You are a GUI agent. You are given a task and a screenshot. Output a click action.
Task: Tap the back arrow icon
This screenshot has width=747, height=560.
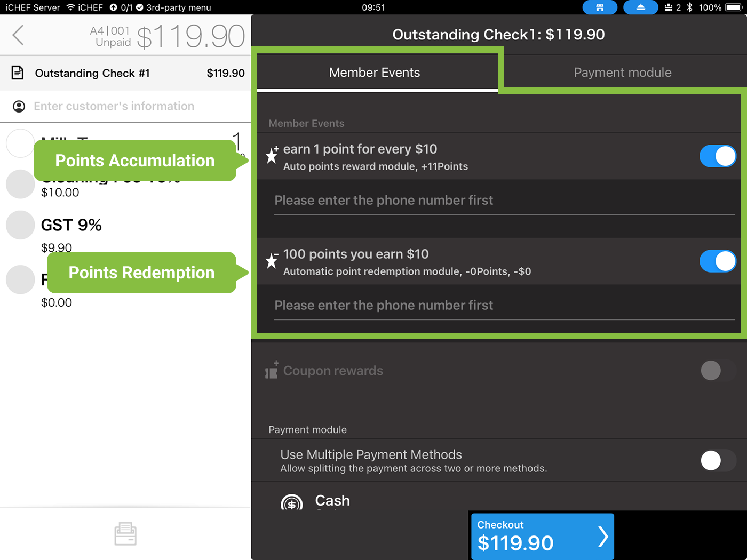coord(18,35)
